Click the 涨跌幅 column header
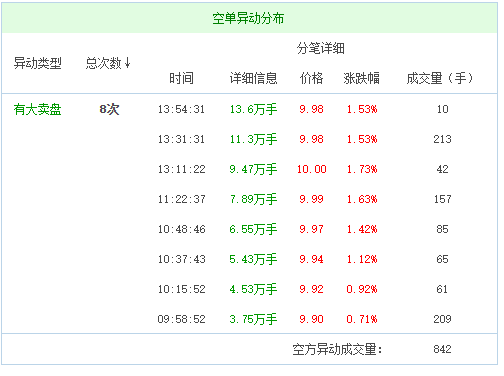This screenshot has width=504, height=376. pos(362,78)
